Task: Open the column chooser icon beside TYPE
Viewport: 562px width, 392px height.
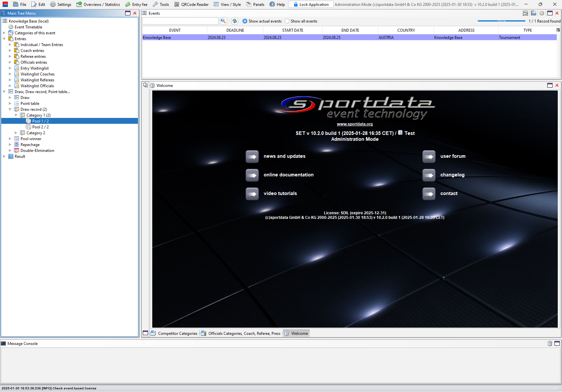Action: point(558,30)
